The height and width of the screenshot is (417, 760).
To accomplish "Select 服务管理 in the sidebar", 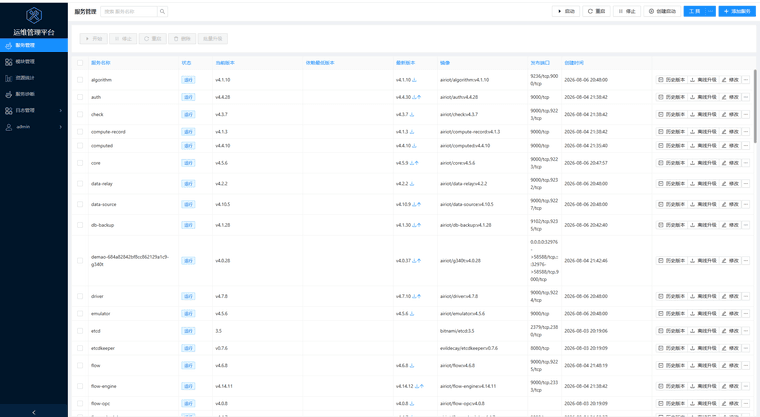I will (34, 45).
